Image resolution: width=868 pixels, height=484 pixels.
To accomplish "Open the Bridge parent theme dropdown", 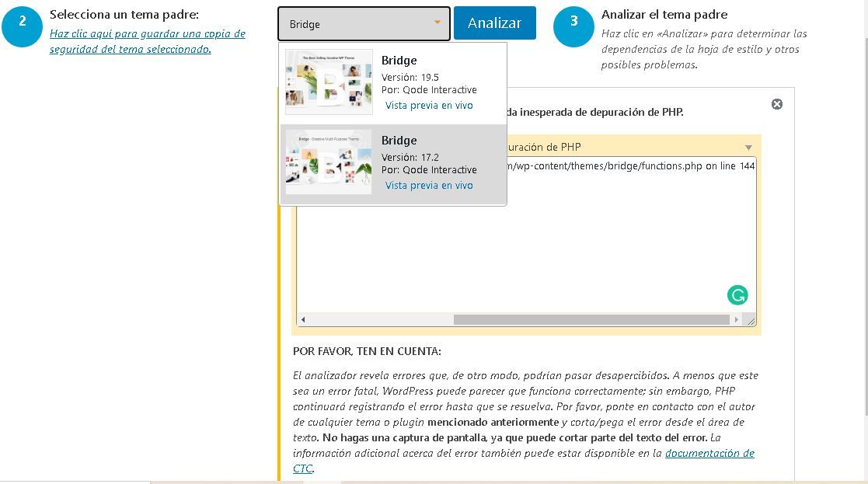I will (364, 24).
